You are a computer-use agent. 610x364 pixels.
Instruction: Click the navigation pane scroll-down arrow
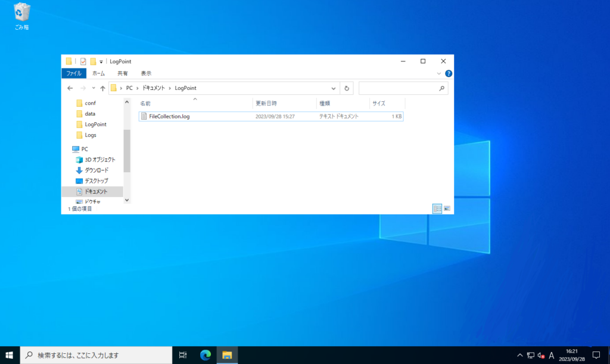127,200
